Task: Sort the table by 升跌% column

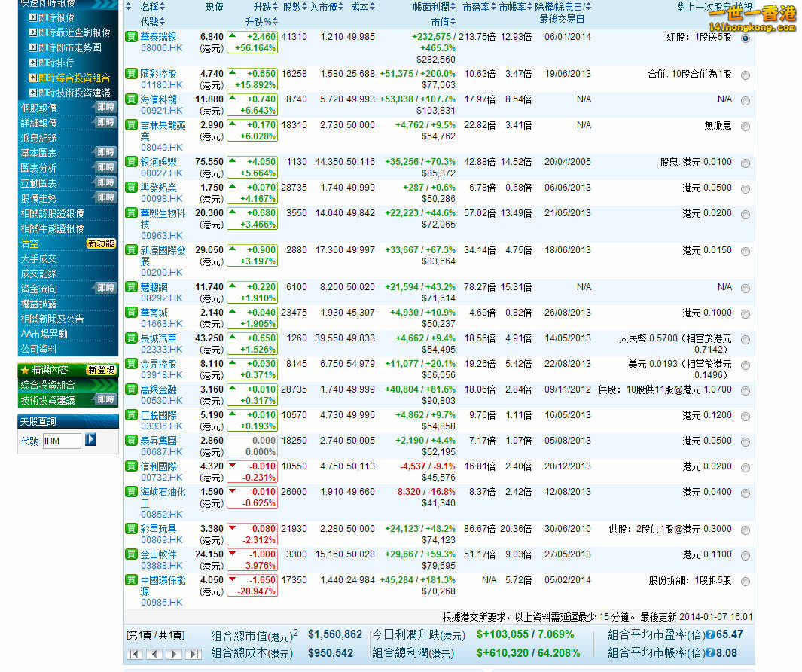Action: pos(262,22)
